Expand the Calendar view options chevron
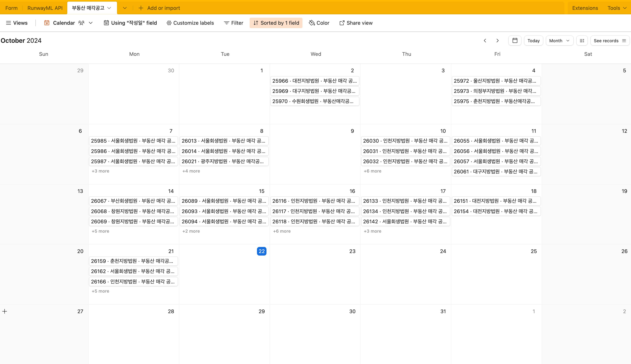This screenshot has width=631, height=364. point(91,23)
